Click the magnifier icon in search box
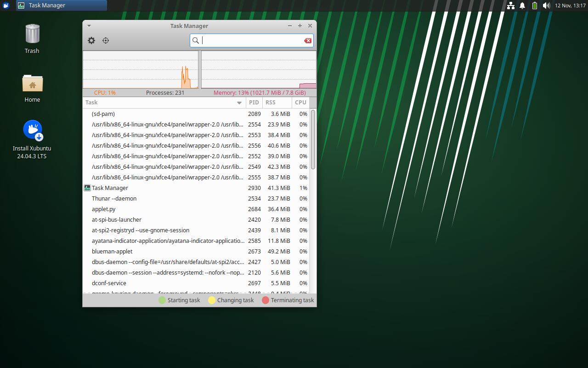Viewport: 588px width, 368px height. [196, 40]
